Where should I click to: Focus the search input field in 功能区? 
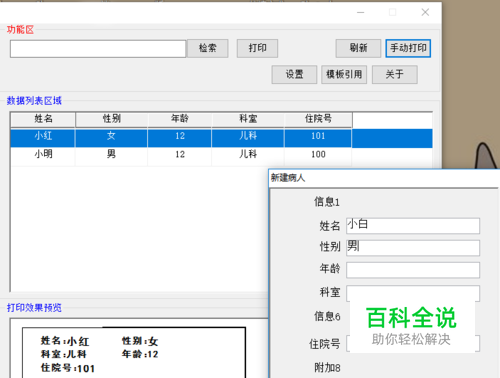pyautogui.click(x=98, y=49)
